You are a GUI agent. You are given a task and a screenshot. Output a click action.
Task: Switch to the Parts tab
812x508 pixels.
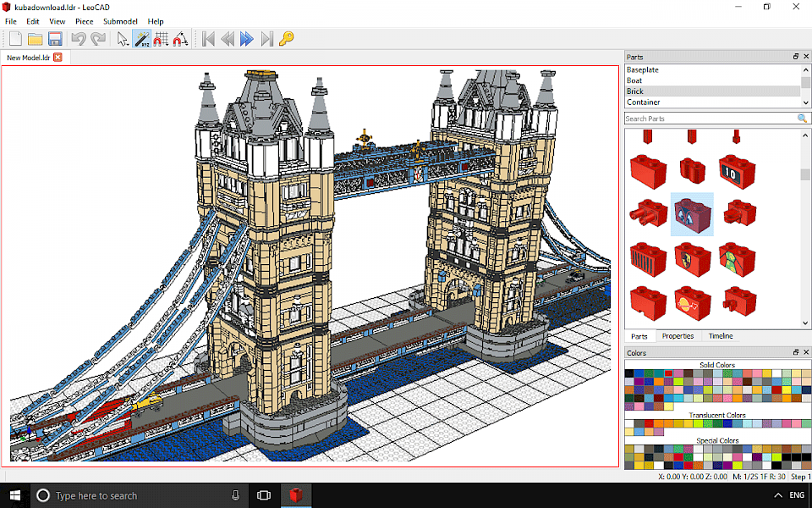[639, 336]
